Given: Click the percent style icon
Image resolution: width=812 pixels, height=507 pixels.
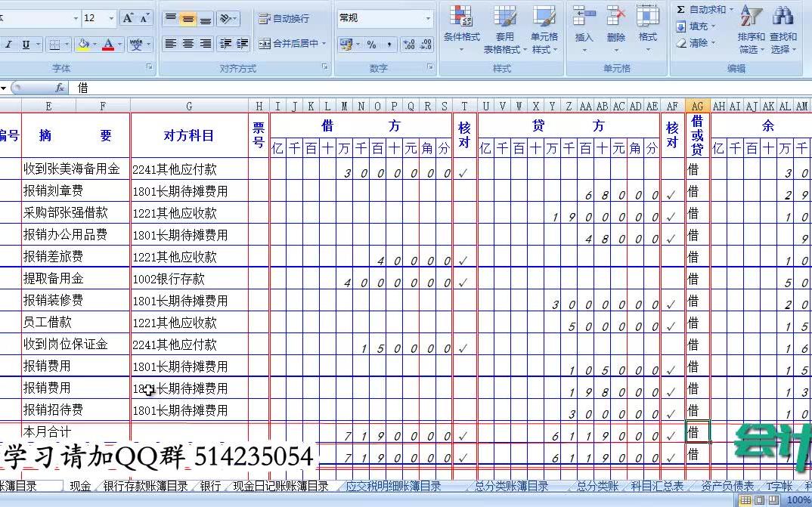Looking at the screenshot, I should click(x=371, y=43).
